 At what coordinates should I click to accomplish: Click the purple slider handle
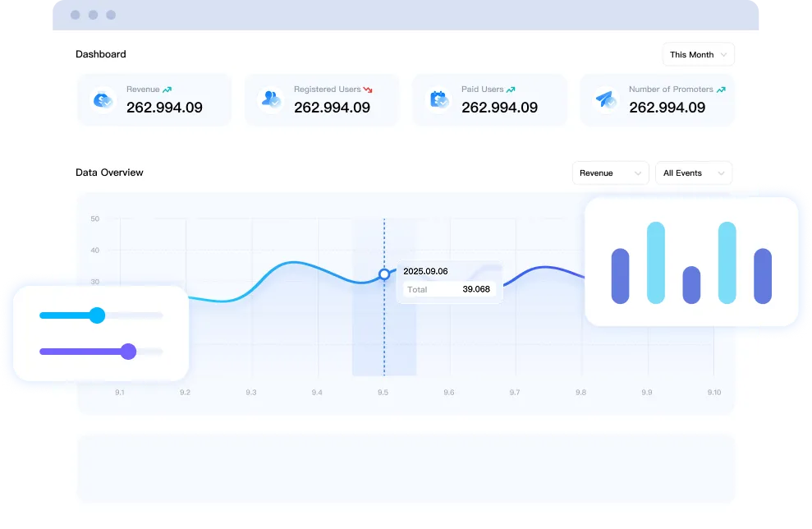(x=128, y=352)
